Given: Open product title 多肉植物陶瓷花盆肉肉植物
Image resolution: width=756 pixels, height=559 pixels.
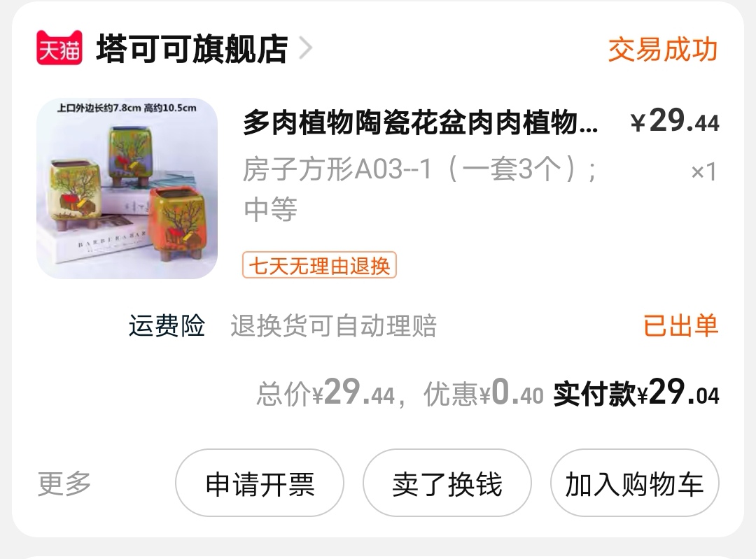Looking at the screenshot, I should [x=421, y=122].
